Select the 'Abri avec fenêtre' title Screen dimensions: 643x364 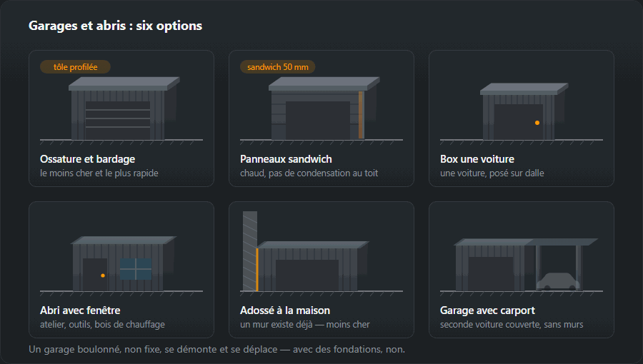[80, 310]
